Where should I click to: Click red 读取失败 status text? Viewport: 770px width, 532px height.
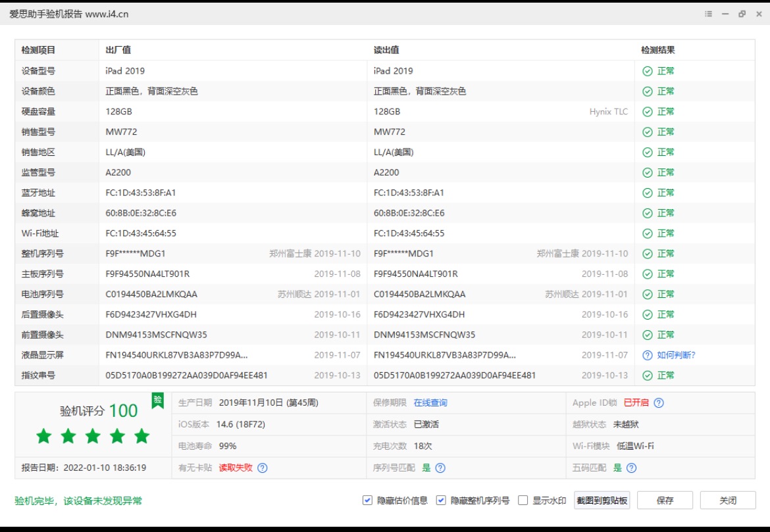(236, 468)
